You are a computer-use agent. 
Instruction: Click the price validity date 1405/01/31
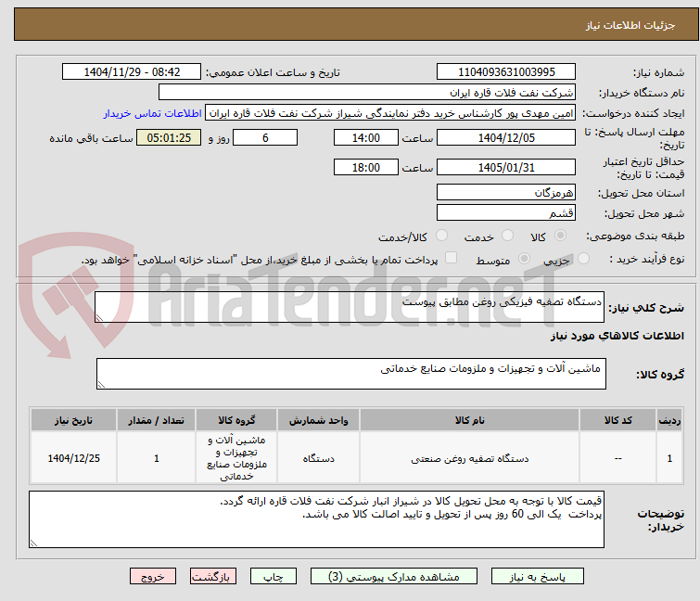[506, 167]
